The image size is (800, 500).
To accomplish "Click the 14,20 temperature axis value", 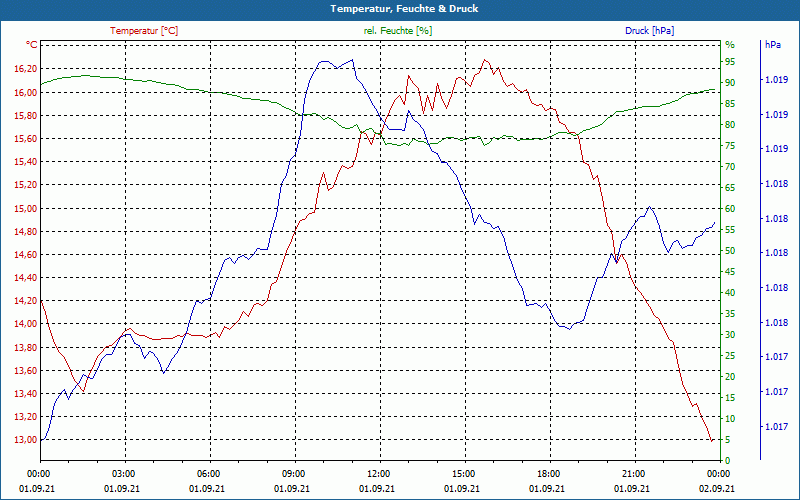I will (26, 301).
